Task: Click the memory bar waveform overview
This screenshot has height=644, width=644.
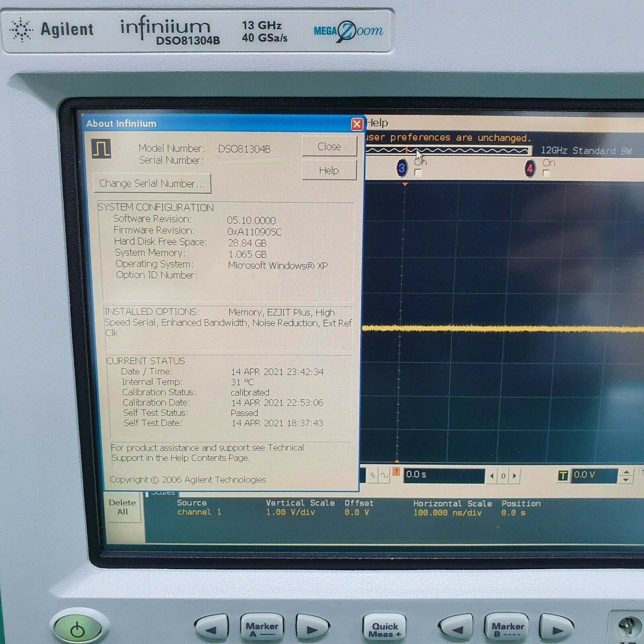Action: point(448,151)
